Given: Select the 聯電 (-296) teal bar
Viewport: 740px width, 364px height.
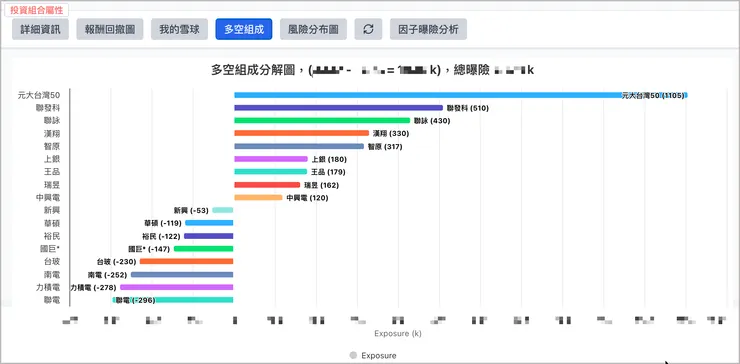Looking at the screenshot, I should [x=173, y=300].
